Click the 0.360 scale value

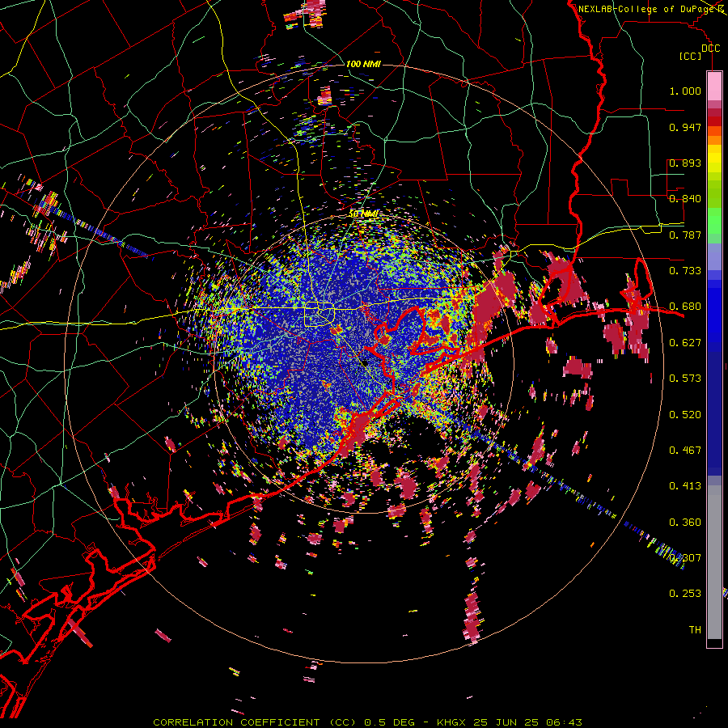[x=685, y=523]
